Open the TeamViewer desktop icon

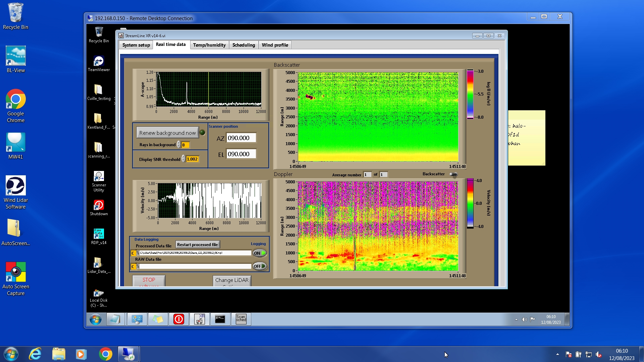click(x=99, y=61)
